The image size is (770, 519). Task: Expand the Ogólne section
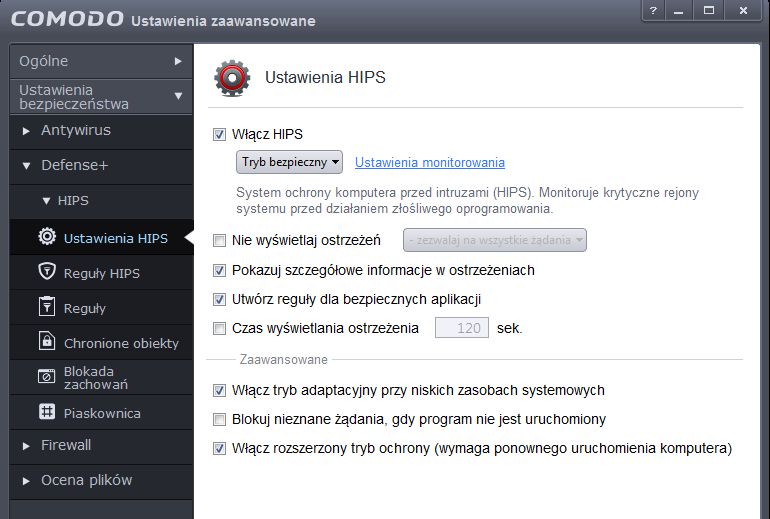(178, 61)
